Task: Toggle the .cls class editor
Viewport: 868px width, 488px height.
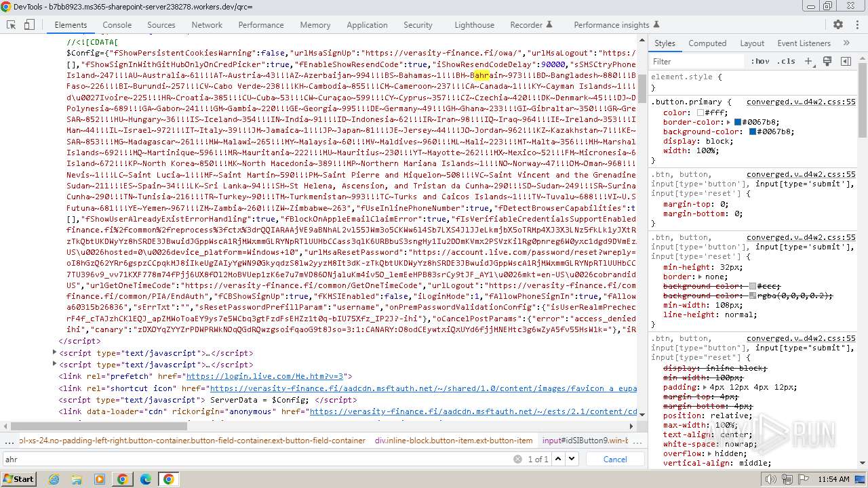Action: 786,61
